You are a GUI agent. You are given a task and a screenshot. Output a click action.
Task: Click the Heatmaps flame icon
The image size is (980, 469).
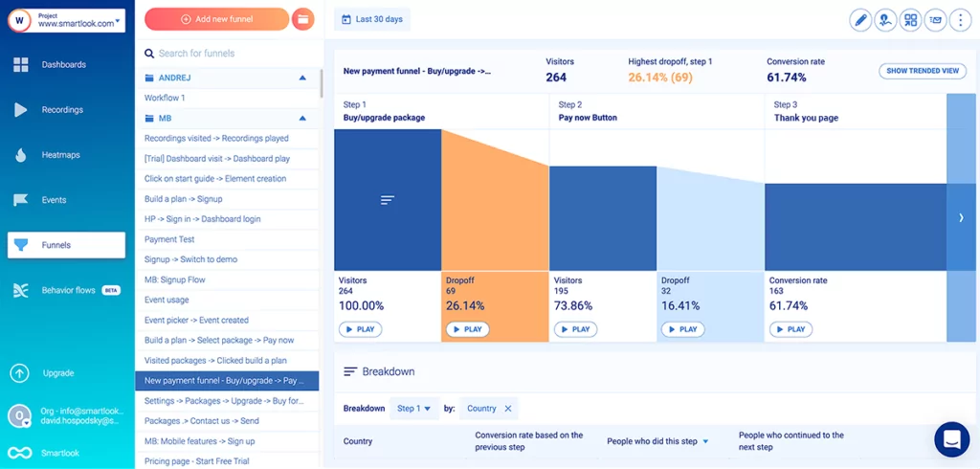(x=20, y=155)
